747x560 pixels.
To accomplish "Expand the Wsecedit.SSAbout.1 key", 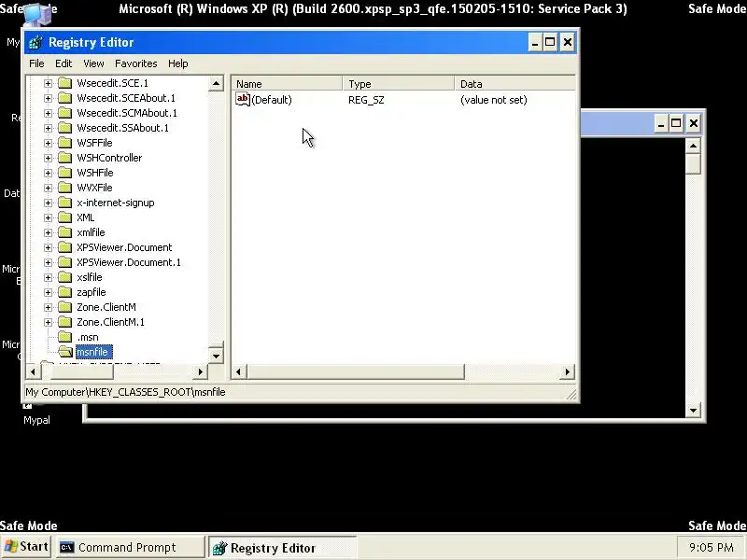I will [48, 128].
